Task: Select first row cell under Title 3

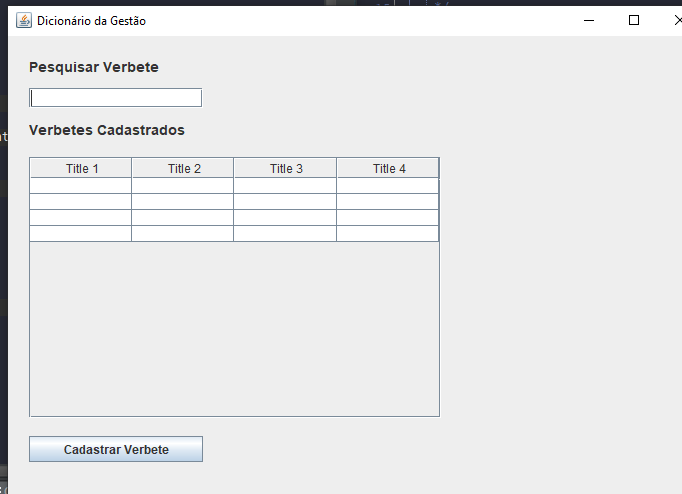Action: coord(285,186)
